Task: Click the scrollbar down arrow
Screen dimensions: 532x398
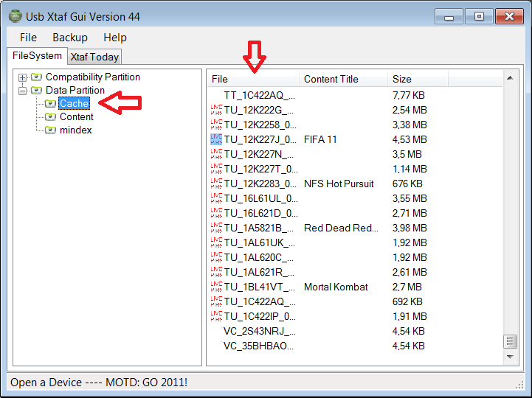Action: pos(510,357)
